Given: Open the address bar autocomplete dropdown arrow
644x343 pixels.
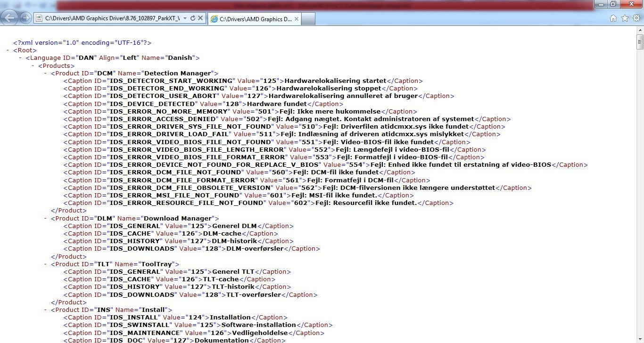Looking at the screenshot, I should coord(185,18).
